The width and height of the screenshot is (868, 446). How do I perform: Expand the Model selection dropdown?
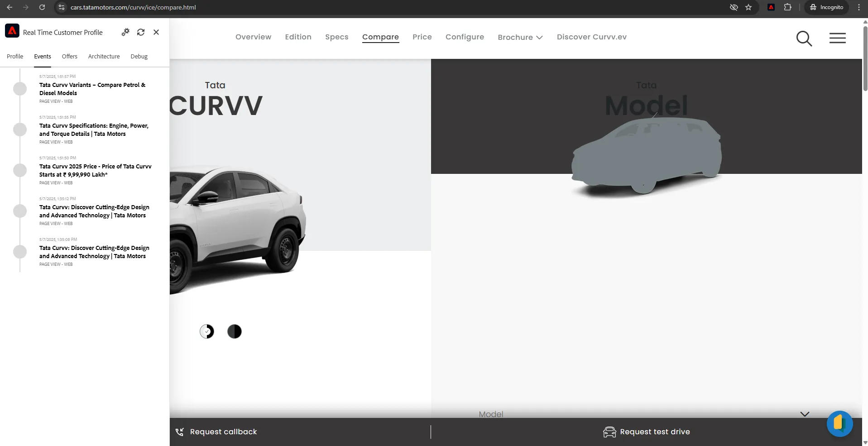pos(644,414)
